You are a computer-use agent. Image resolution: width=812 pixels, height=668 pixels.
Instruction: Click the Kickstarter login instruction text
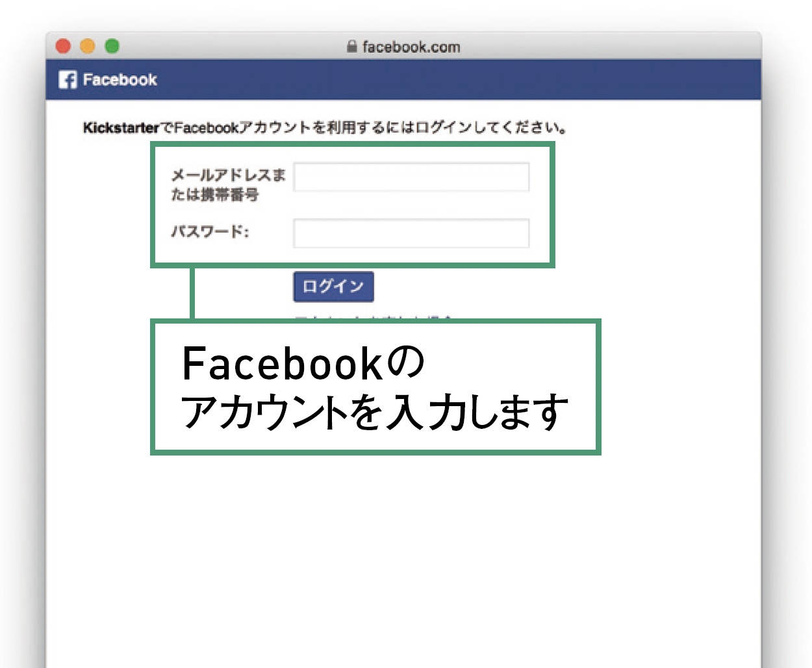pos(325,127)
